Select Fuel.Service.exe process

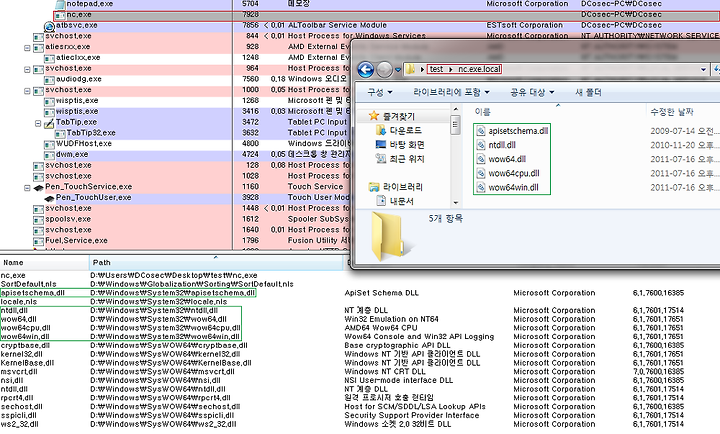[x=76, y=241]
